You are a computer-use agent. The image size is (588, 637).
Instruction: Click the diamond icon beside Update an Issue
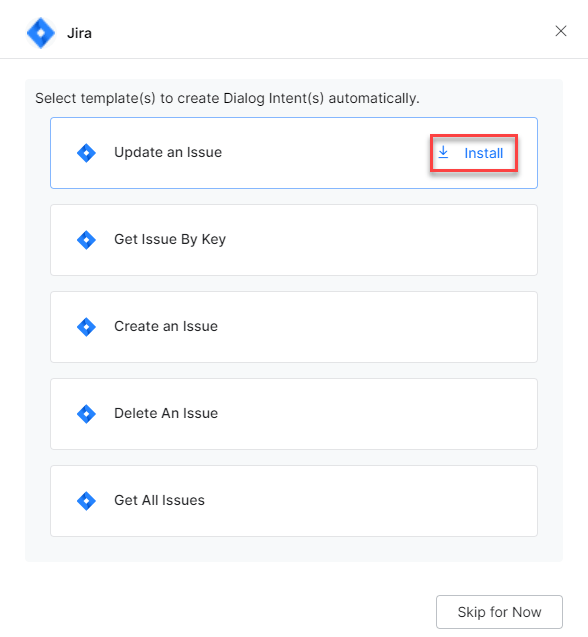pyautogui.click(x=86, y=153)
